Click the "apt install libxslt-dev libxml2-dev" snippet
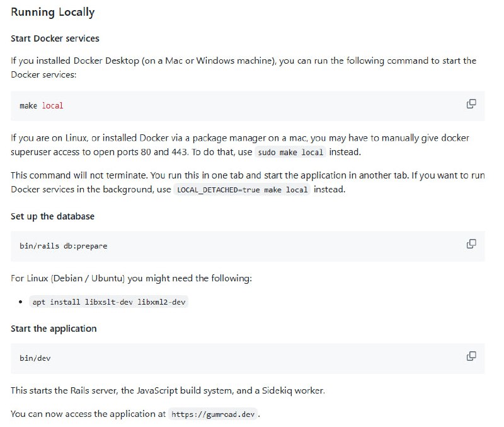 [110, 302]
